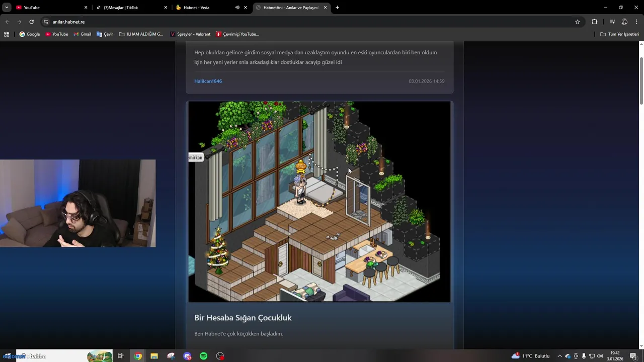This screenshot has height=362, width=644.
Task: Open the media control toolbar icon
Action: [612, 22]
